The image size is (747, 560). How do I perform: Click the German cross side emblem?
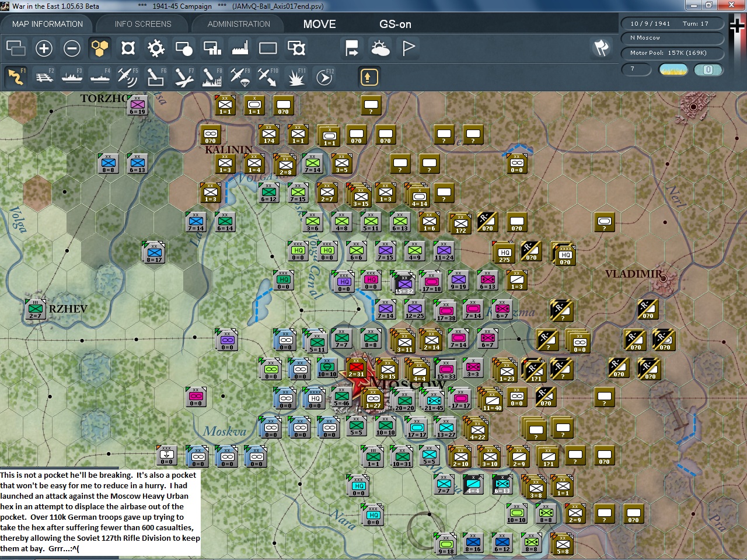pyautogui.click(x=737, y=26)
